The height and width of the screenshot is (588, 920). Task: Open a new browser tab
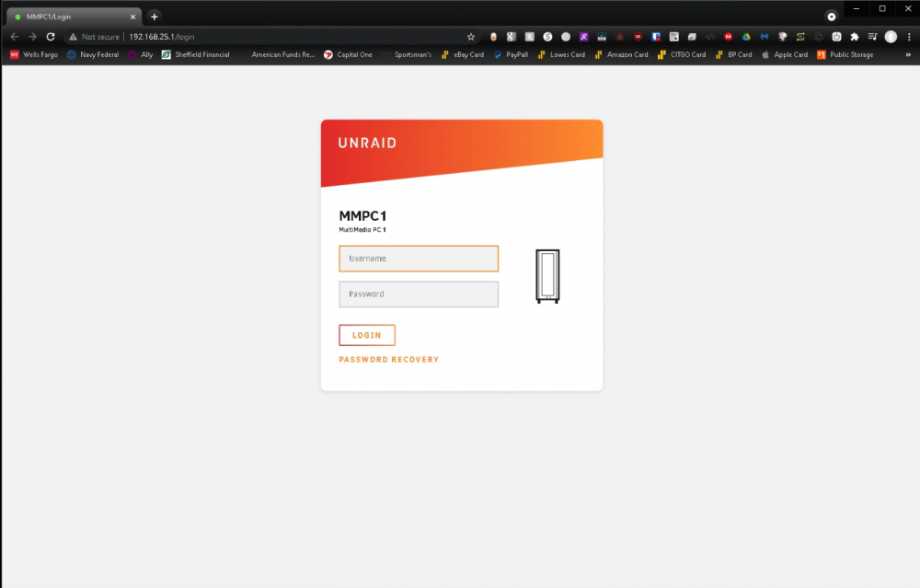pos(155,17)
